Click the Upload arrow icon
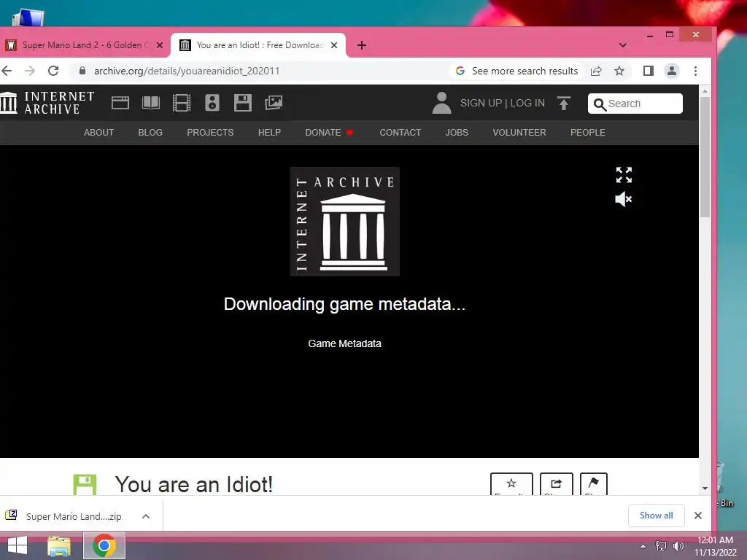 [x=564, y=104]
